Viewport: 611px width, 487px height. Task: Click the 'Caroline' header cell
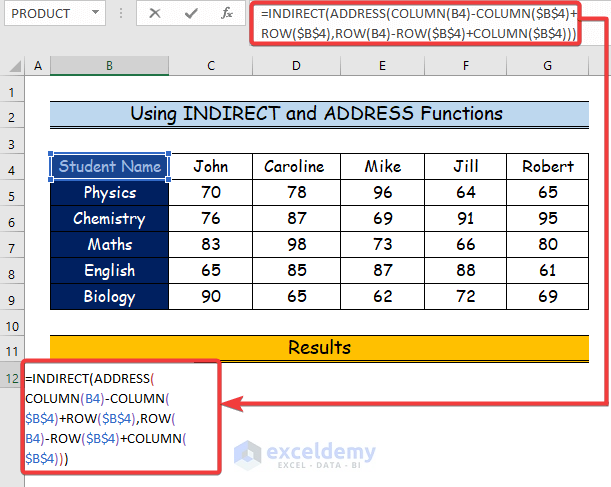(297, 166)
